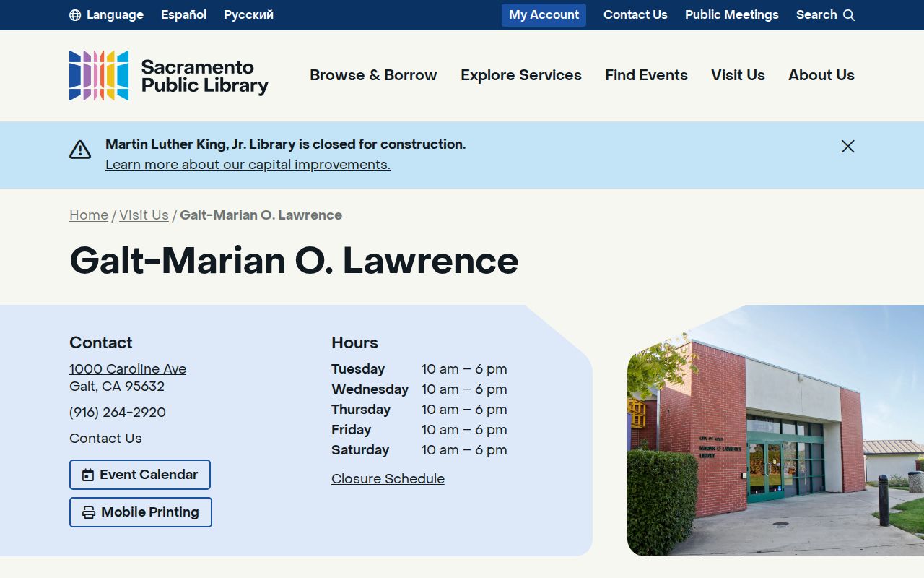Go to Public Meetings
The width and height of the screenshot is (924, 578).
(732, 14)
